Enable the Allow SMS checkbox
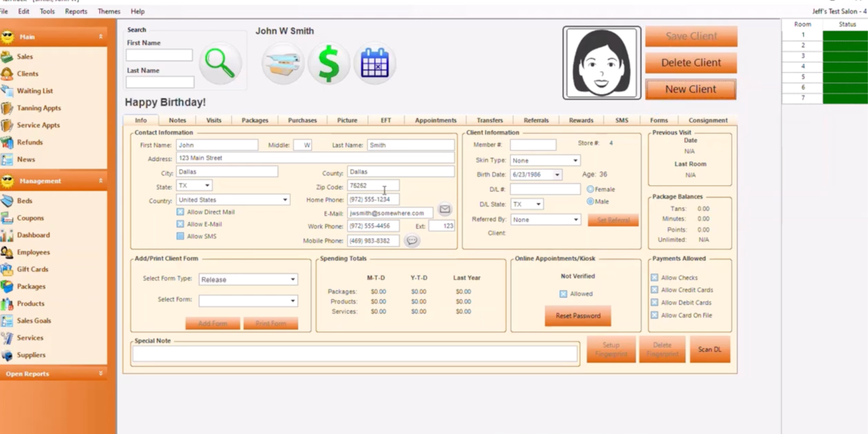The image size is (868, 434). (x=180, y=236)
